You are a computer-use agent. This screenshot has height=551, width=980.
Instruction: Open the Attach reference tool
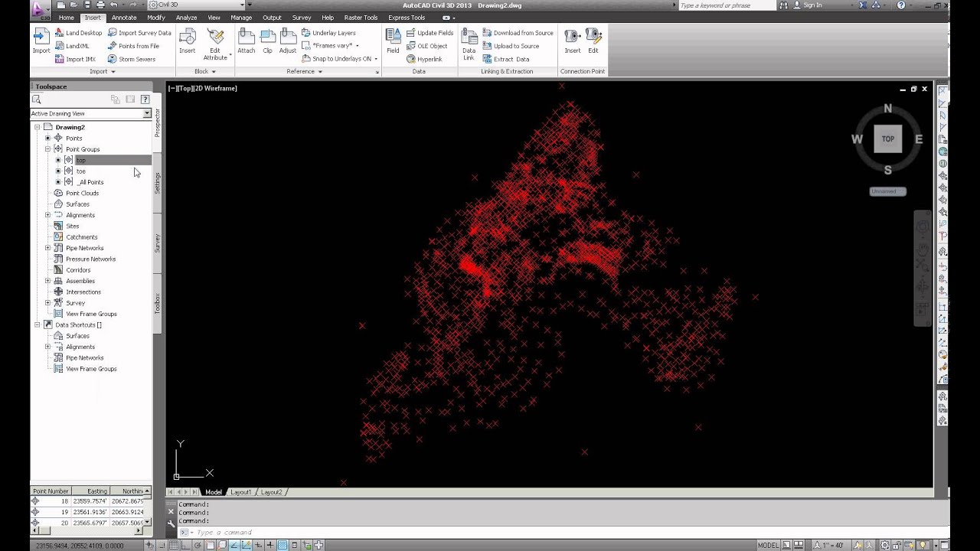[246, 41]
